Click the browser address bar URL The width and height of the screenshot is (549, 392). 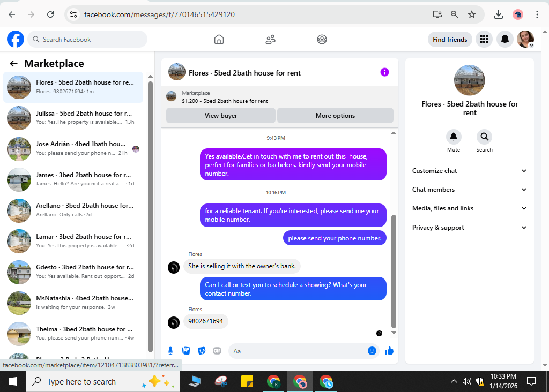click(x=159, y=14)
